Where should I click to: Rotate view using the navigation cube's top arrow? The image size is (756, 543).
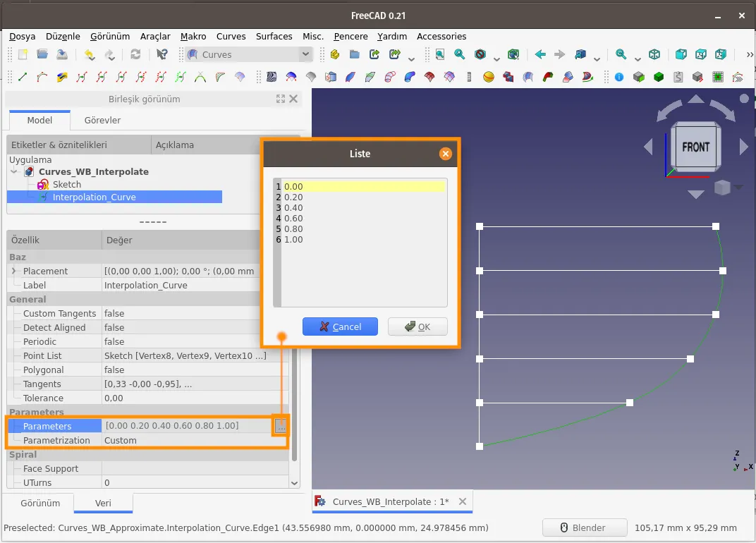696,99
